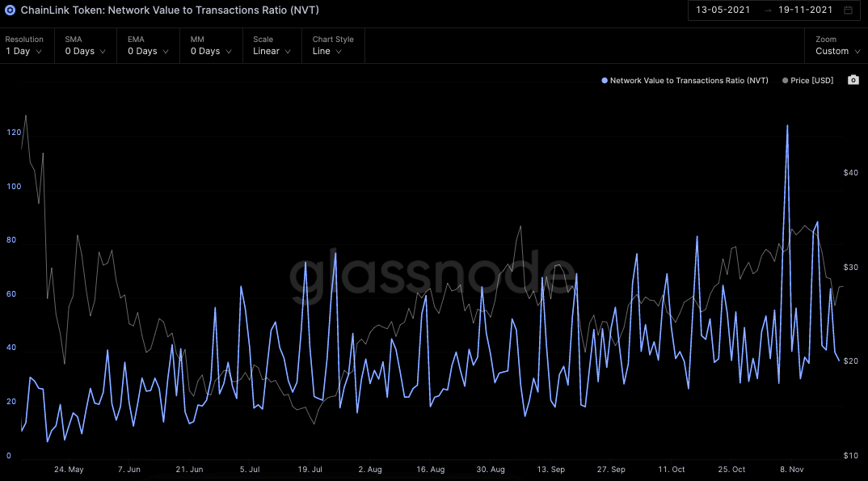Click the 8. Nov x-axis label
Screen dimensions: 868x481
click(x=792, y=470)
